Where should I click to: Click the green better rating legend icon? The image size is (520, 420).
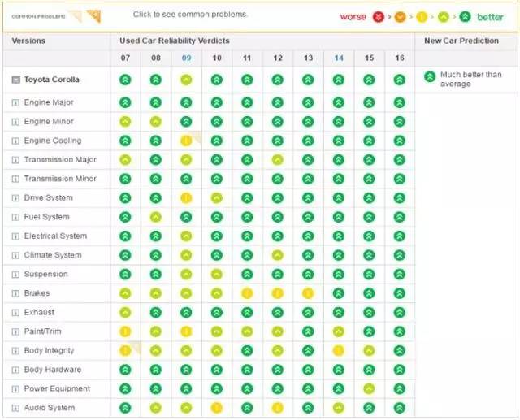tap(465, 16)
